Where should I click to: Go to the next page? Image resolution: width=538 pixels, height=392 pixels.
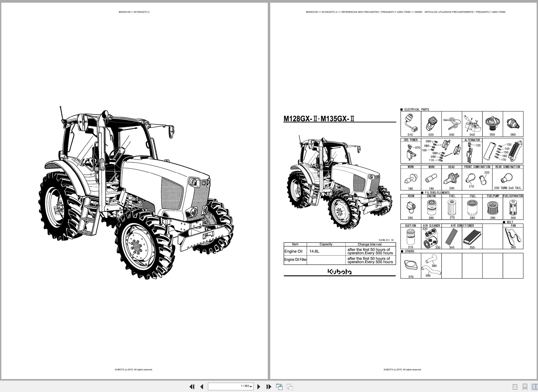coord(259,387)
